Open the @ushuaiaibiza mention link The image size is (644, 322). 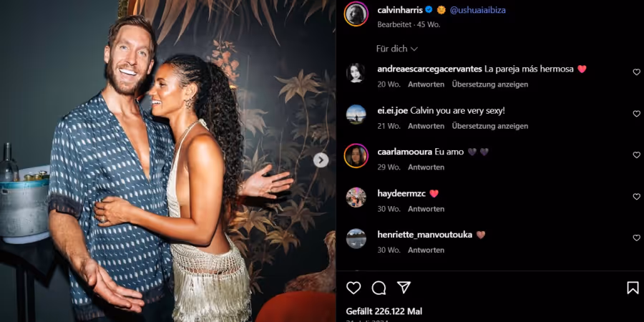478,10
